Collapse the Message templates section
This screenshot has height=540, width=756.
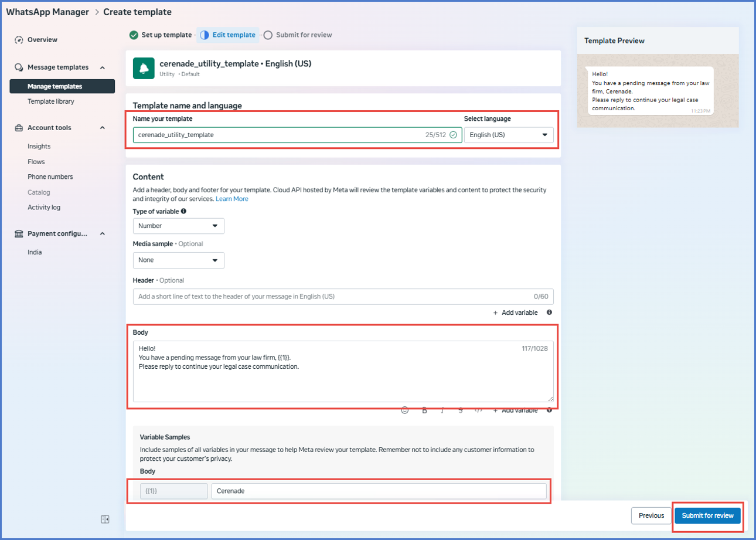(x=103, y=67)
